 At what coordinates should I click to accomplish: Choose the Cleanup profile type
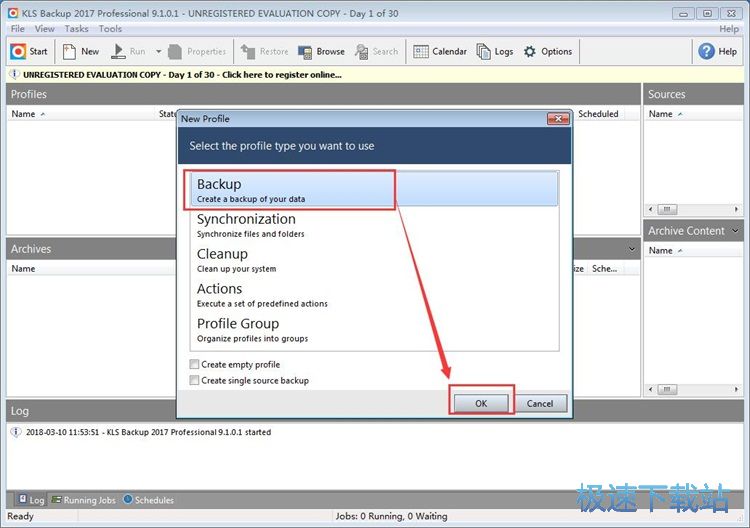coord(374,260)
